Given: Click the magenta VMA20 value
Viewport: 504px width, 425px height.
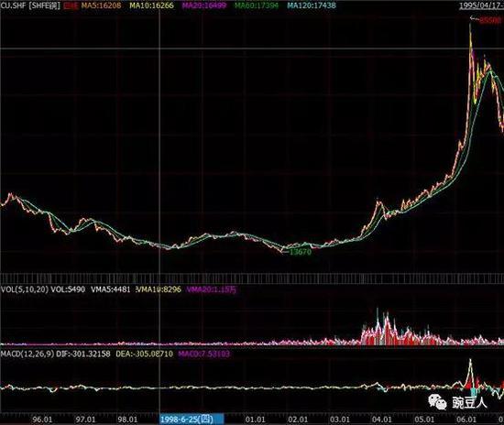Looking at the screenshot, I should coord(212,289).
